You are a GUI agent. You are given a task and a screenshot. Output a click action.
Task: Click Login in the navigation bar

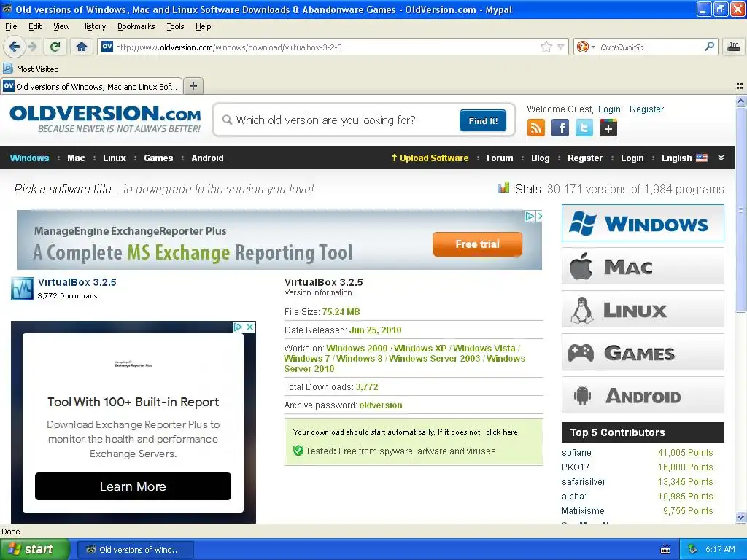click(632, 158)
